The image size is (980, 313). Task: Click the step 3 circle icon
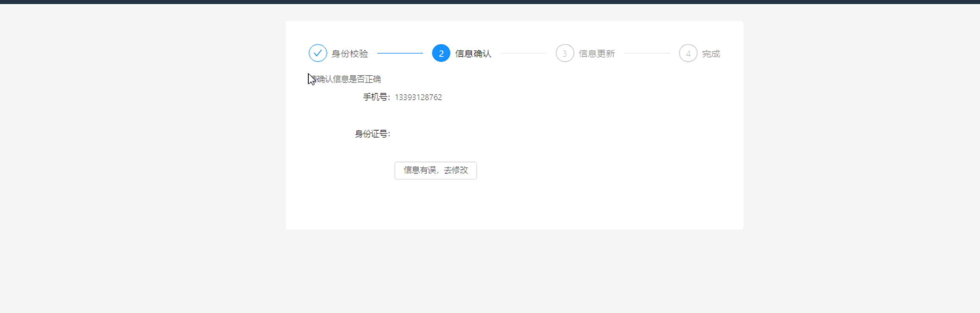[x=565, y=53]
